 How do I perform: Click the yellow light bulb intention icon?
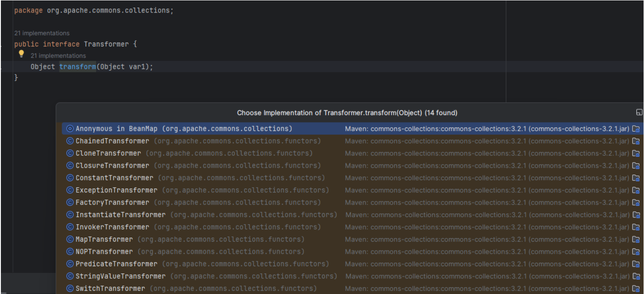pos(21,54)
